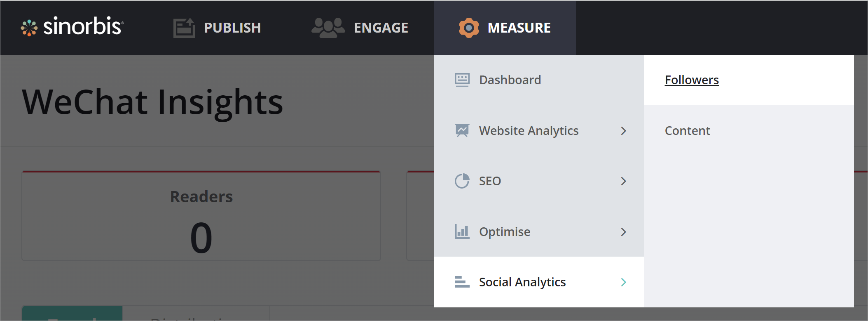Image resolution: width=868 pixels, height=321 pixels.
Task: Click the Social Analytics chevron arrow
Action: [x=623, y=282]
